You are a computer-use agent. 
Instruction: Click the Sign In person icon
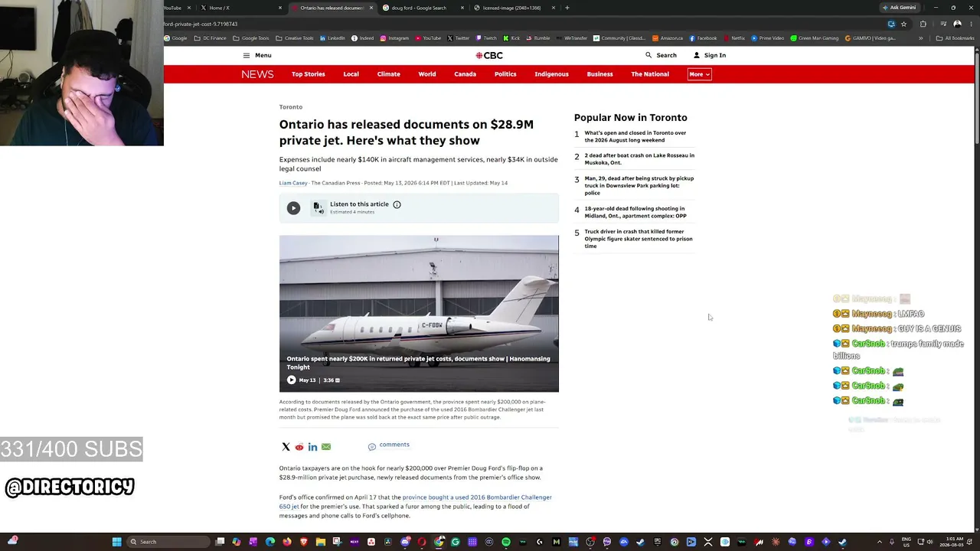(697, 55)
